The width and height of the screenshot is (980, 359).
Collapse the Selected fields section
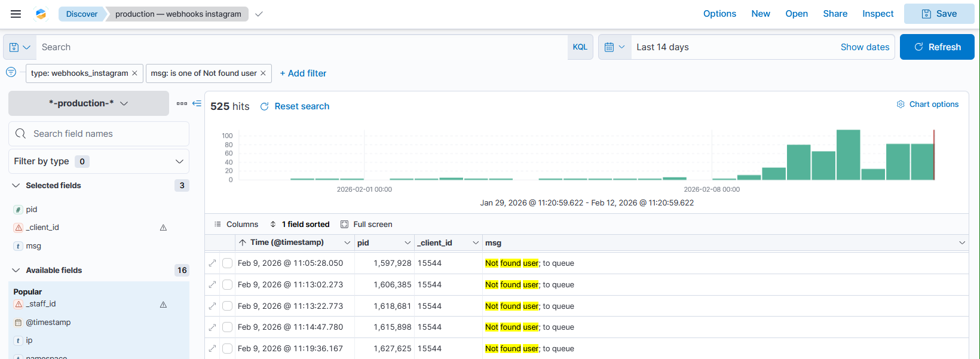16,186
